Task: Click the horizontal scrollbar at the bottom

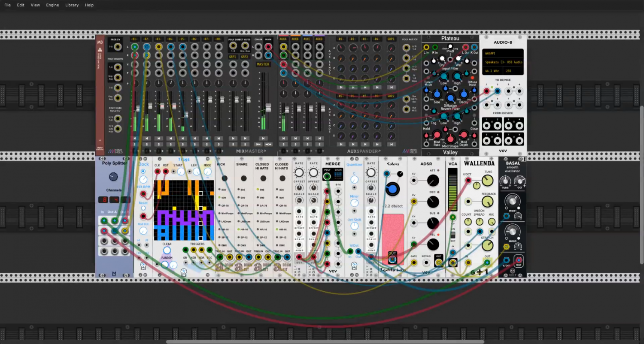Action: [x=325, y=342]
